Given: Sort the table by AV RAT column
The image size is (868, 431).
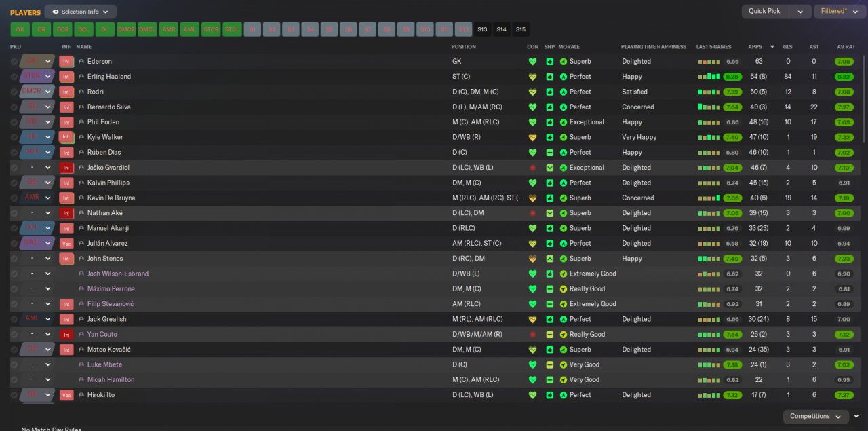Looking at the screenshot, I should tap(846, 47).
